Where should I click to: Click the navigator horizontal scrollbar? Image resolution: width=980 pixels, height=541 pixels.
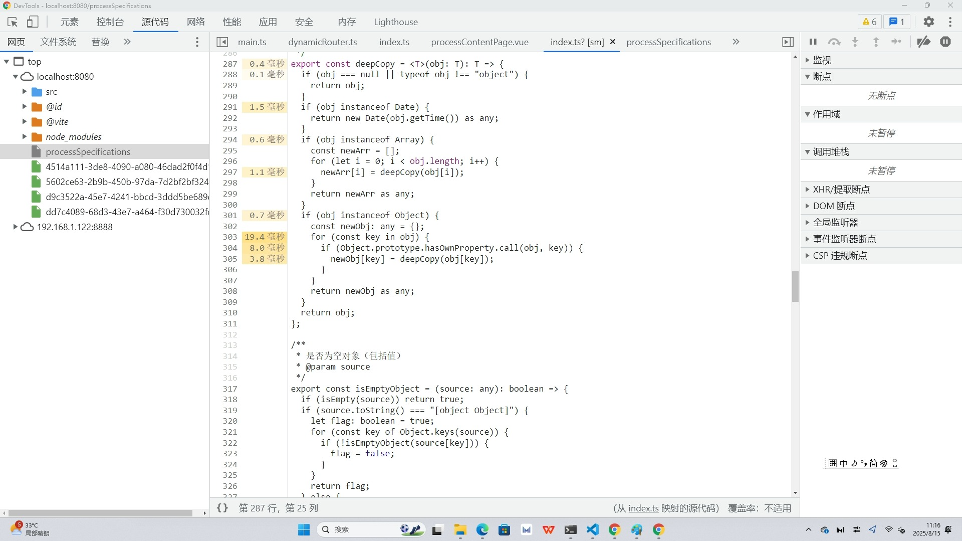coord(100,513)
